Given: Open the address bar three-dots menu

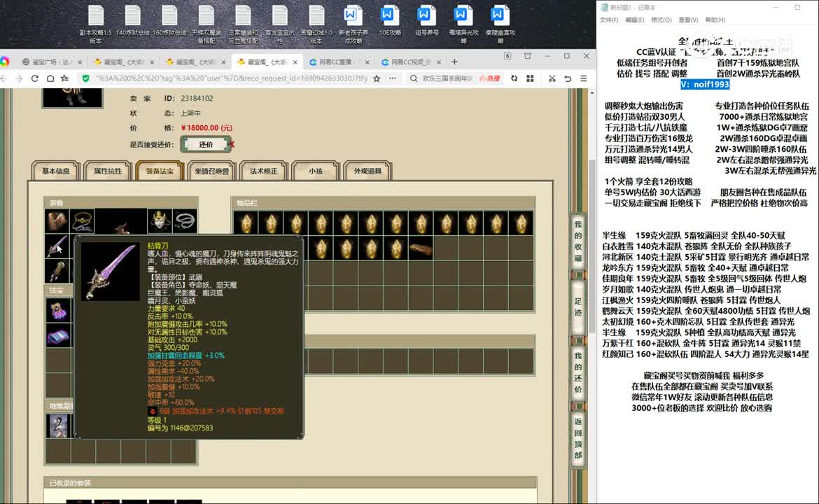Looking at the screenshot, I should [x=392, y=78].
